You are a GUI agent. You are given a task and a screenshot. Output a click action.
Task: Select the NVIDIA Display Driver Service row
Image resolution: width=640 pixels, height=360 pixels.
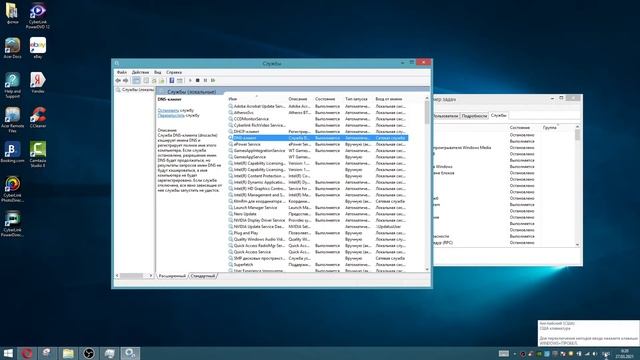tap(318, 220)
